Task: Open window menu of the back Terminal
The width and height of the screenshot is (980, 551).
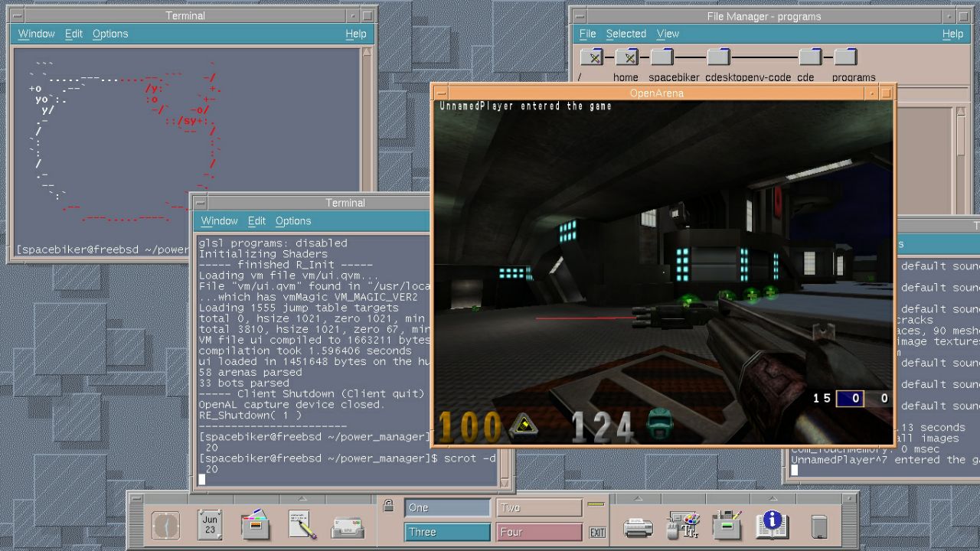Action: [17, 15]
